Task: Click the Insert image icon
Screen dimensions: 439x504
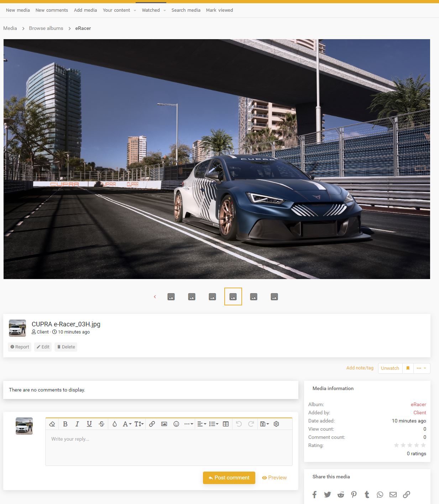Action: 164,424
